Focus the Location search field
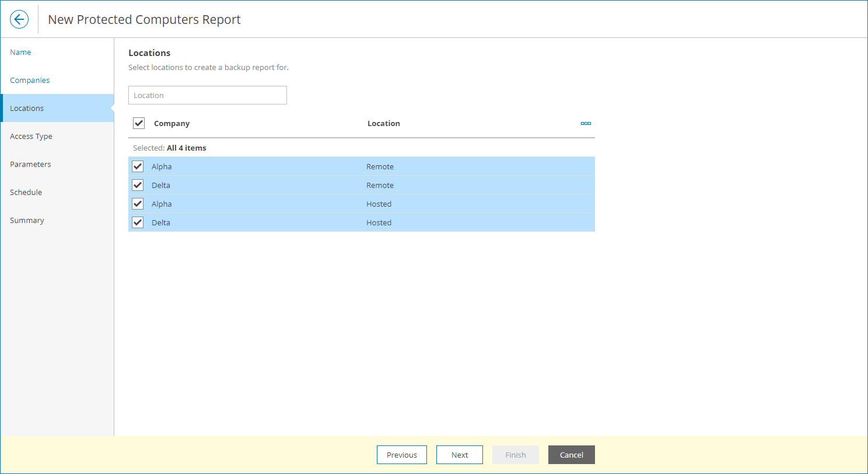The height and width of the screenshot is (474, 868). (208, 95)
